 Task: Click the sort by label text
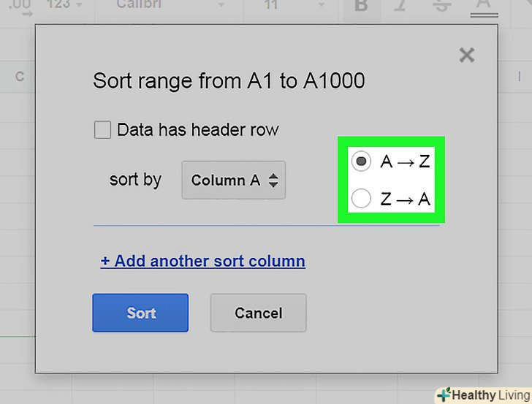coord(135,180)
